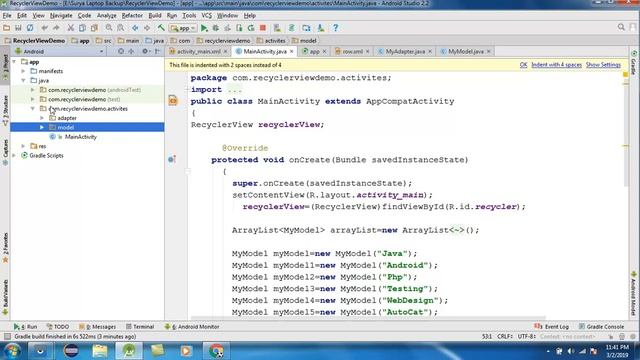Viewport: 640px width, 360px height.
Task: Click Search Everywhere magnifier icon
Action: point(621,27)
